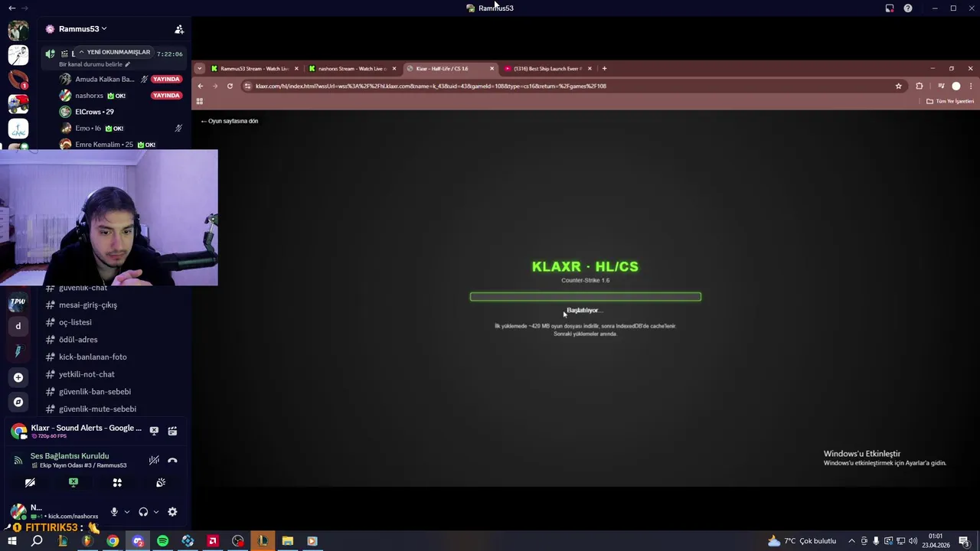Open the toy truck server icon
The image size is (980, 551).
[18, 103]
